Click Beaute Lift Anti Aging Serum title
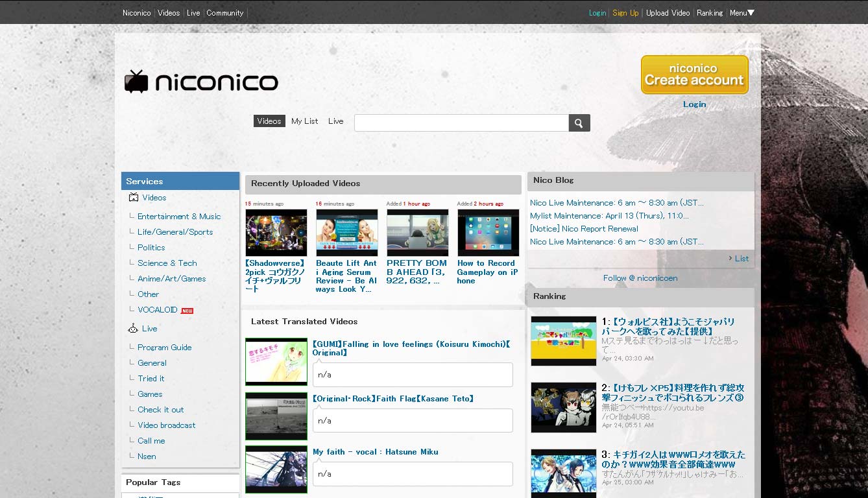The width and height of the screenshot is (868, 498). [346, 276]
